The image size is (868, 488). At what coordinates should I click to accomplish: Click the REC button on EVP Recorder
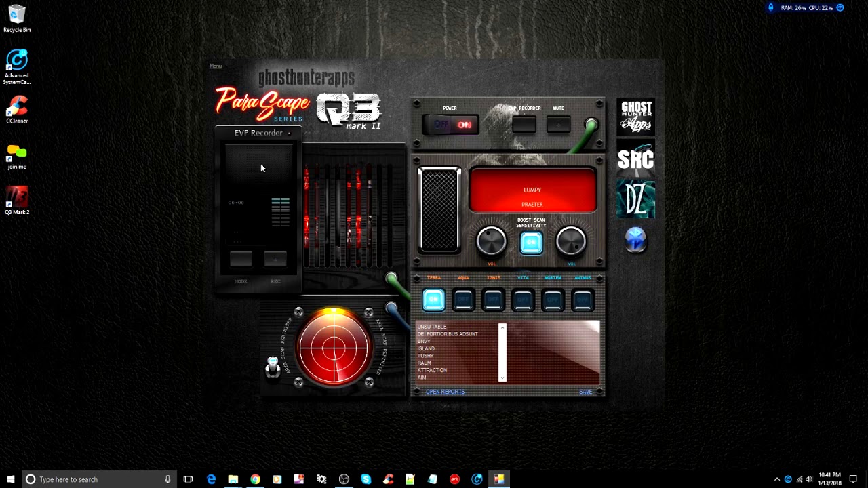click(275, 259)
